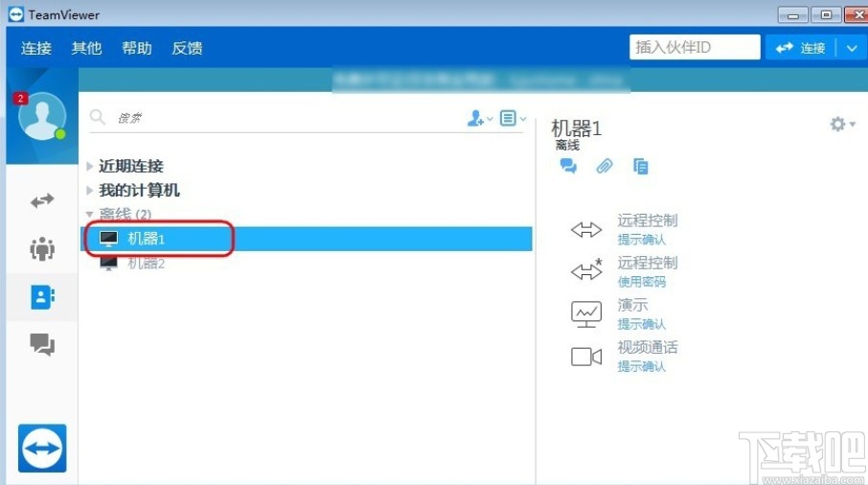Open the 其他 menu
Screen dimensions: 868x485
[x=86, y=48]
